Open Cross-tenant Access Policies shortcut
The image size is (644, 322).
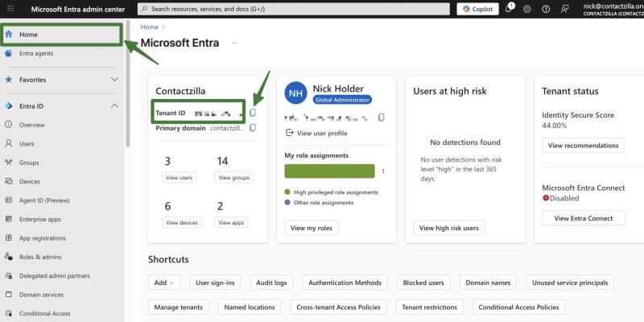pyautogui.click(x=338, y=308)
